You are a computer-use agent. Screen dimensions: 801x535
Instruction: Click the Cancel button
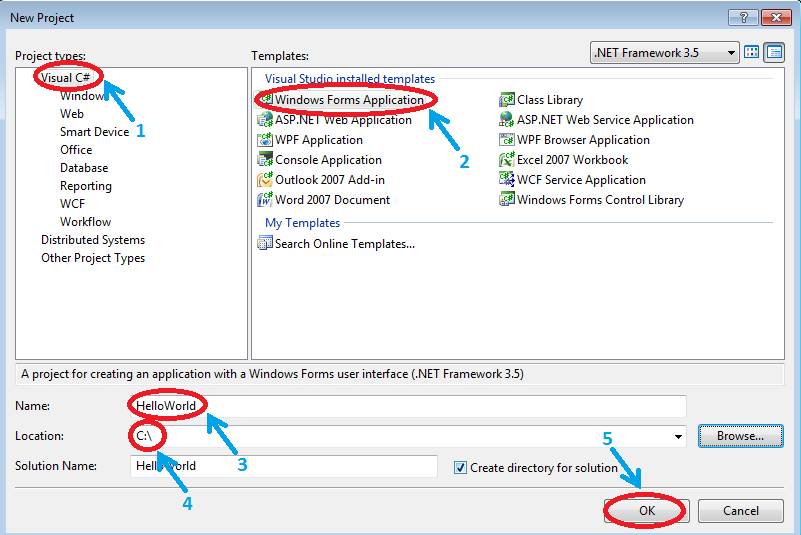click(x=741, y=510)
